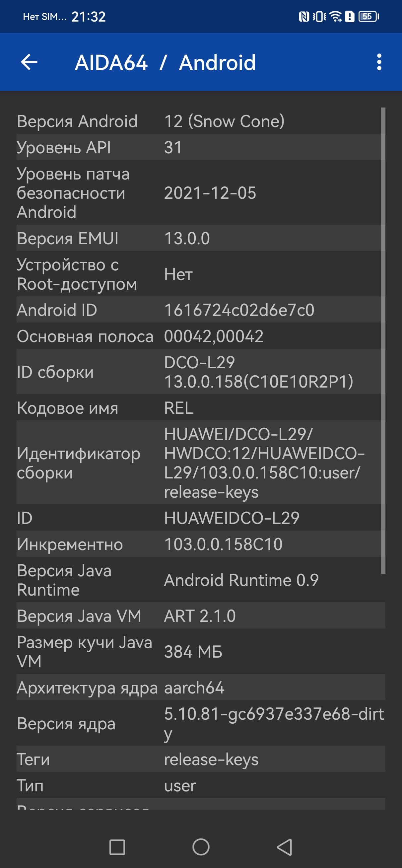Tap the back arrow icon

tap(29, 62)
